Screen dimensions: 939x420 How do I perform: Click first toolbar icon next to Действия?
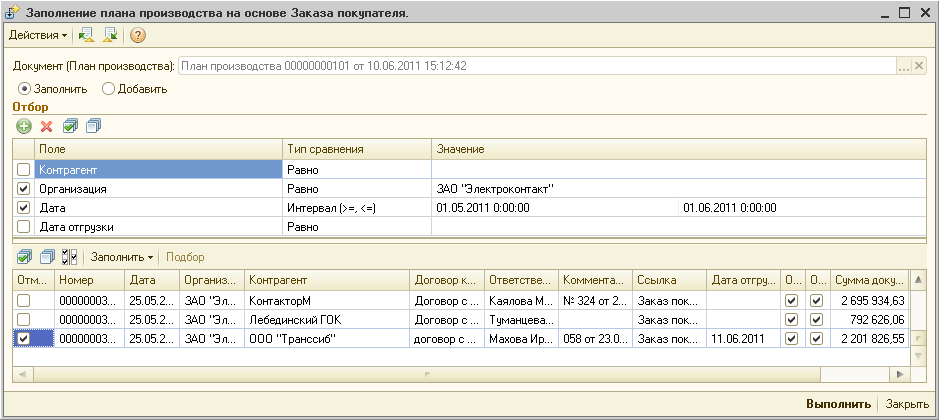click(x=86, y=35)
